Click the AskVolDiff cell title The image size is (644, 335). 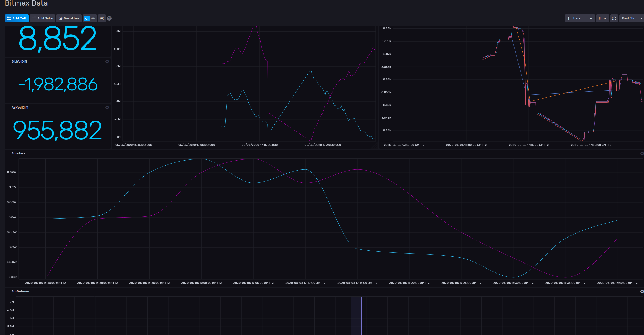[20, 107]
